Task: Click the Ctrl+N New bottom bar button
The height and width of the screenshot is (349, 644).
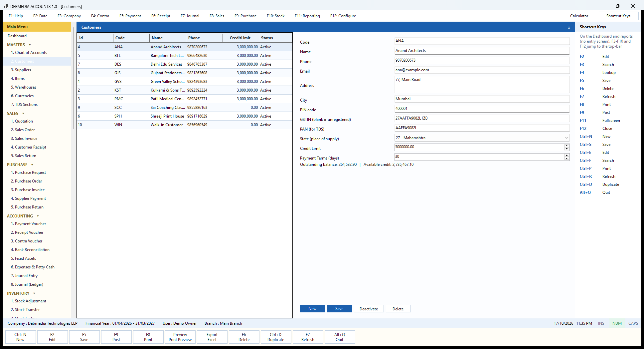Action: [x=20, y=337]
